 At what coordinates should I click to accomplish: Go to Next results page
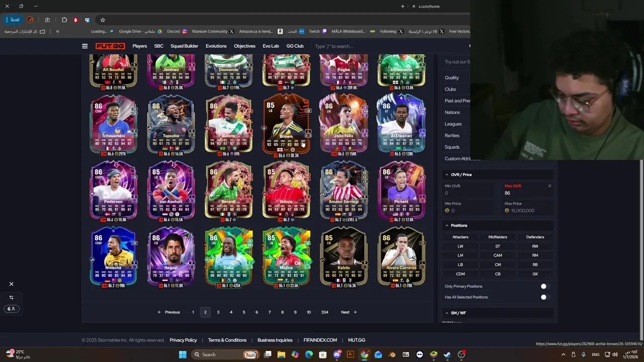tap(349, 312)
